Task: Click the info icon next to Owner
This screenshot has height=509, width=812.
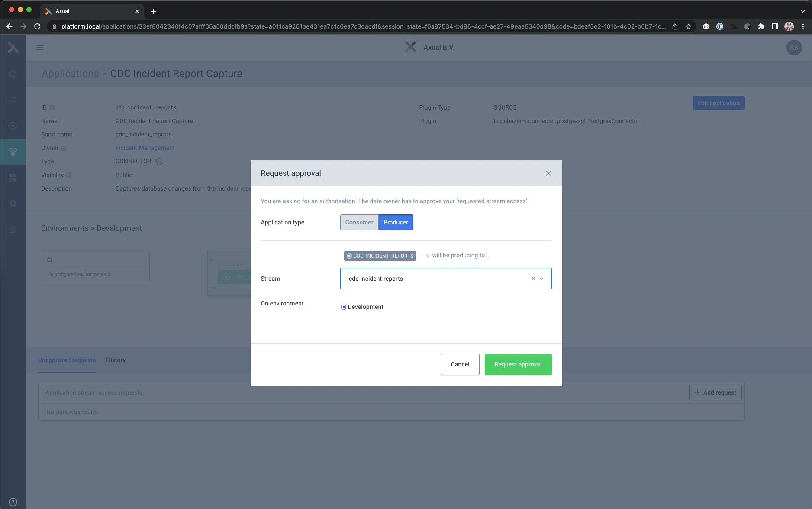Action: point(64,148)
